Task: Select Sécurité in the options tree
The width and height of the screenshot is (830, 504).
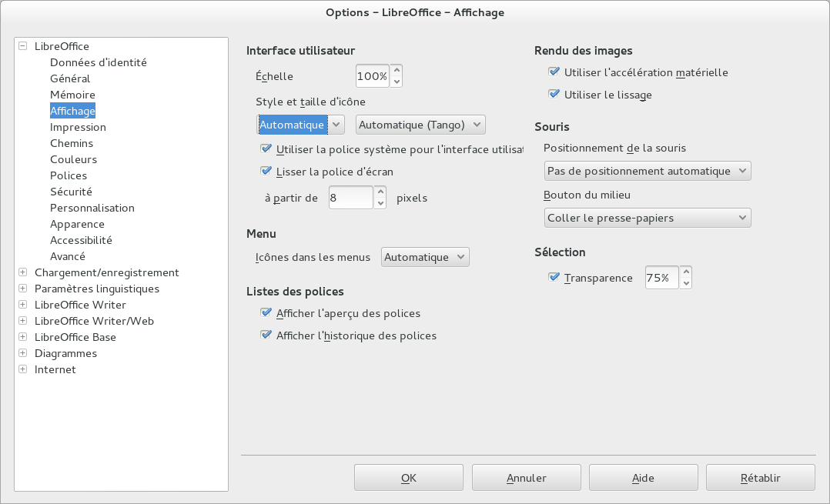Action: pyautogui.click(x=71, y=192)
